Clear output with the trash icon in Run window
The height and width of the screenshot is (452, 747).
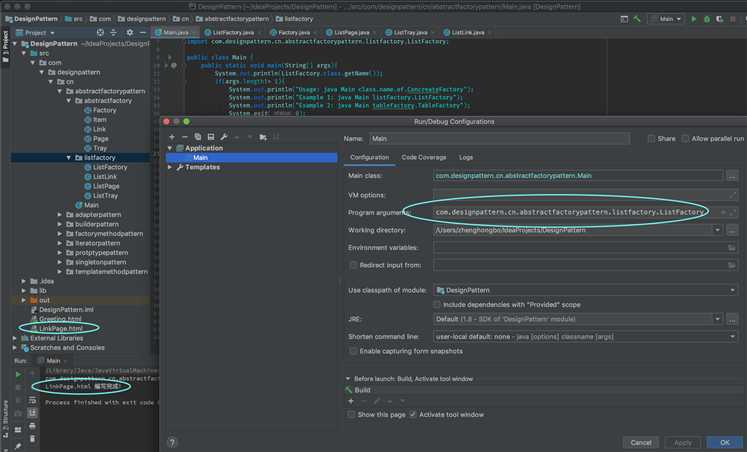(x=32, y=438)
